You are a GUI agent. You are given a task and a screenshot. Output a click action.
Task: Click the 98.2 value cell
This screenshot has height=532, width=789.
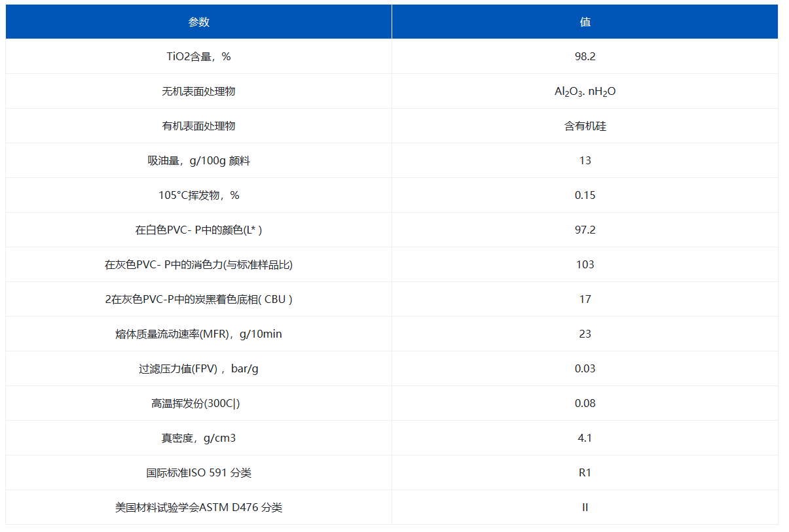[x=585, y=57]
